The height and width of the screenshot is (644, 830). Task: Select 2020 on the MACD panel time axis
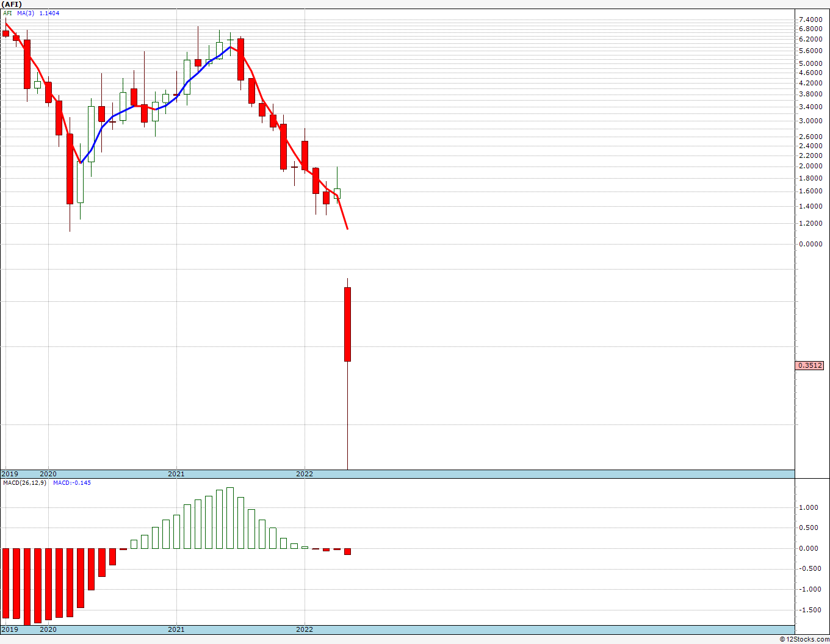point(48,629)
